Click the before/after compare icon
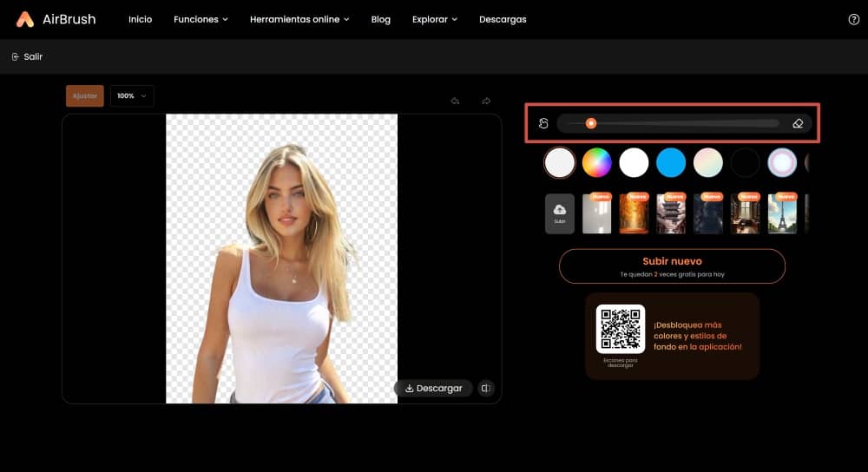The height and width of the screenshot is (472, 868). tap(486, 389)
